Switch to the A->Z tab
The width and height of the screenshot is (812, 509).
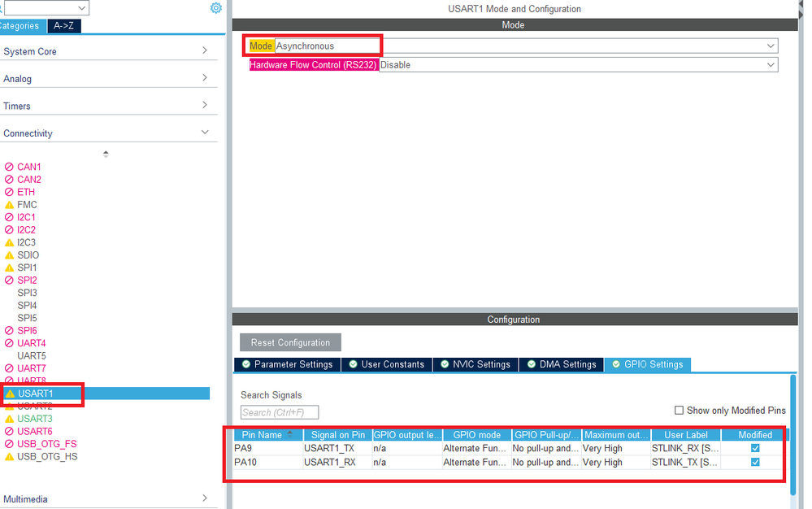[63, 26]
